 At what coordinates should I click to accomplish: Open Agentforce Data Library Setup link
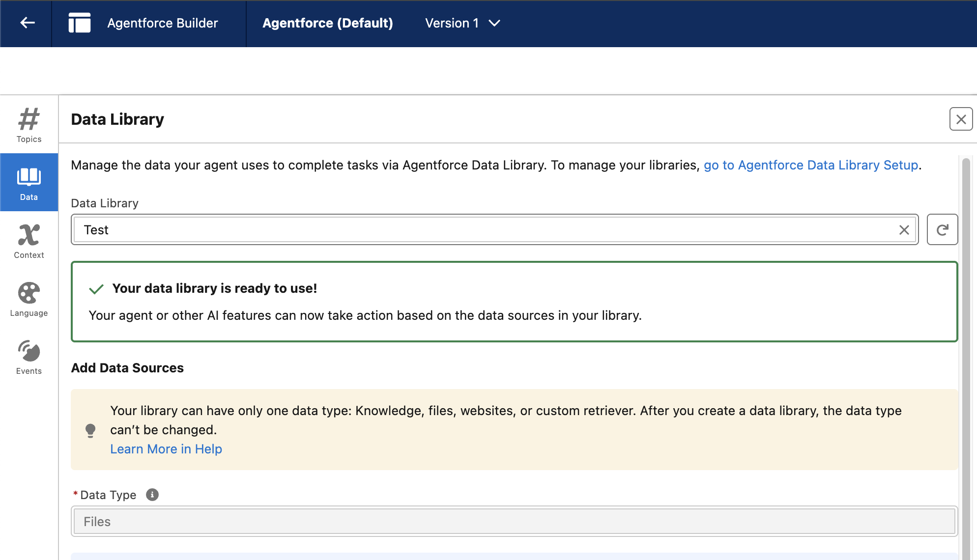[x=810, y=165]
